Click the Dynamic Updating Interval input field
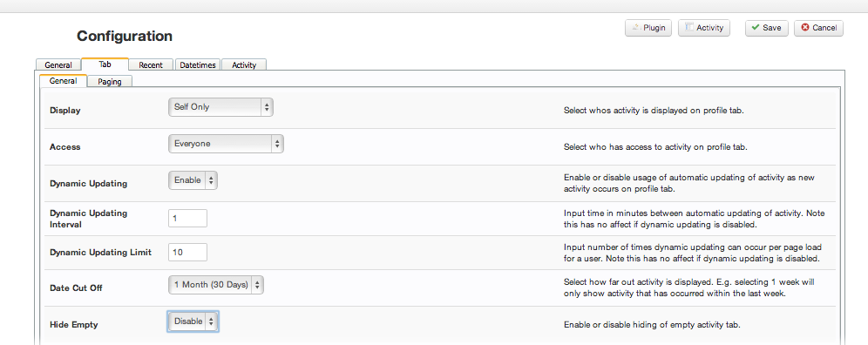Image resolution: width=868 pixels, height=345 pixels. click(x=187, y=218)
